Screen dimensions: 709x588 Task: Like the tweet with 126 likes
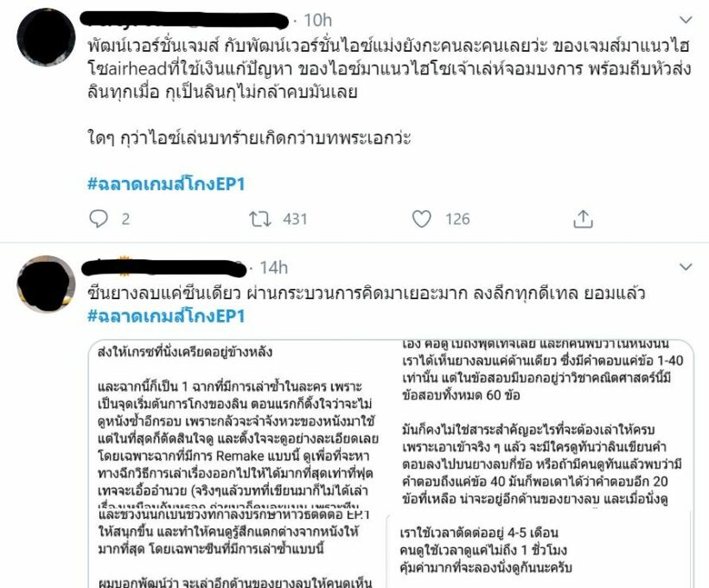[421, 219]
